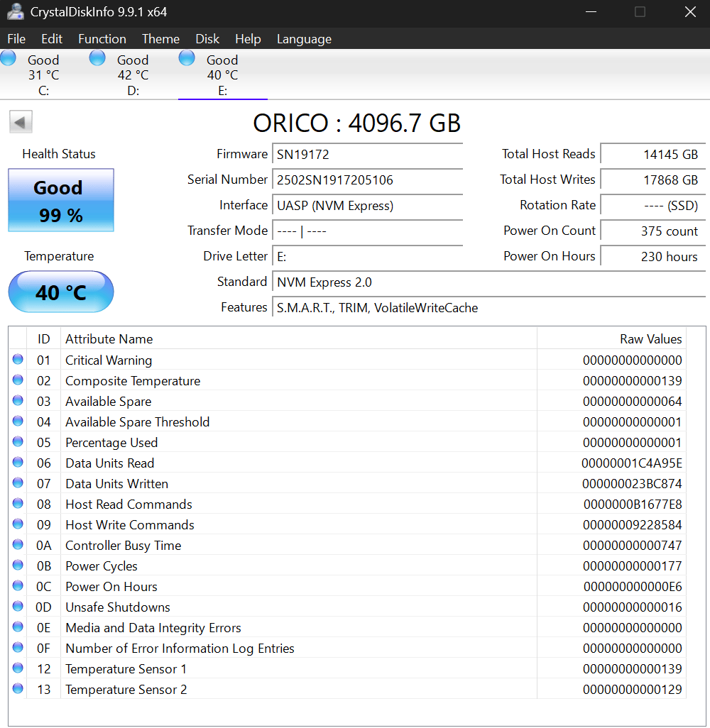Click status dot for Available Spare Threshold
Image resolution: width=710 pixels, height=728 pixels.
pos(18,421)
